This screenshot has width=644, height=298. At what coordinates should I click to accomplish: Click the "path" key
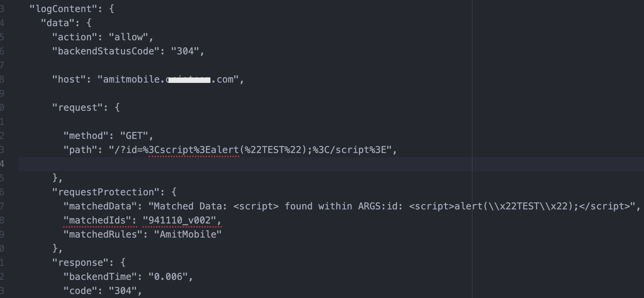click(x=80, y=150)
